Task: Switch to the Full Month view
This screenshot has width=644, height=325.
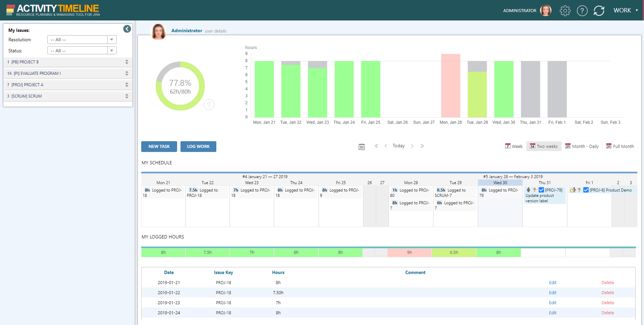Action: [x=620, y=146]
